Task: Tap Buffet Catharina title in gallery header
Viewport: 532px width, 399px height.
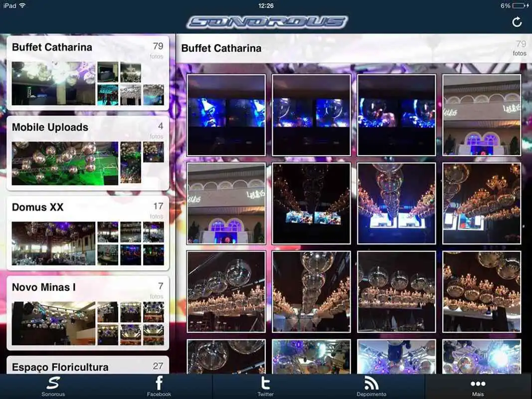Action: click(221, 48)
